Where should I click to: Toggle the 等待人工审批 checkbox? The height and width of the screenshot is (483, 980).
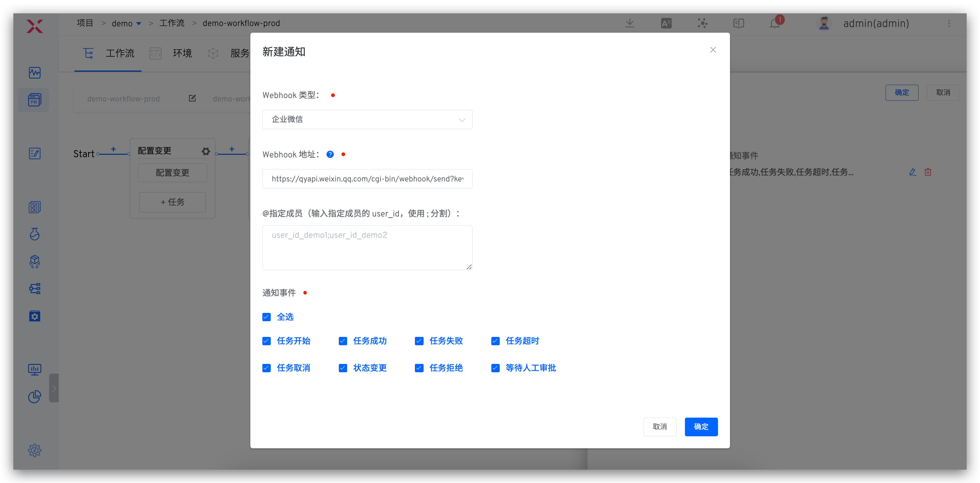[x=495, y=368]
